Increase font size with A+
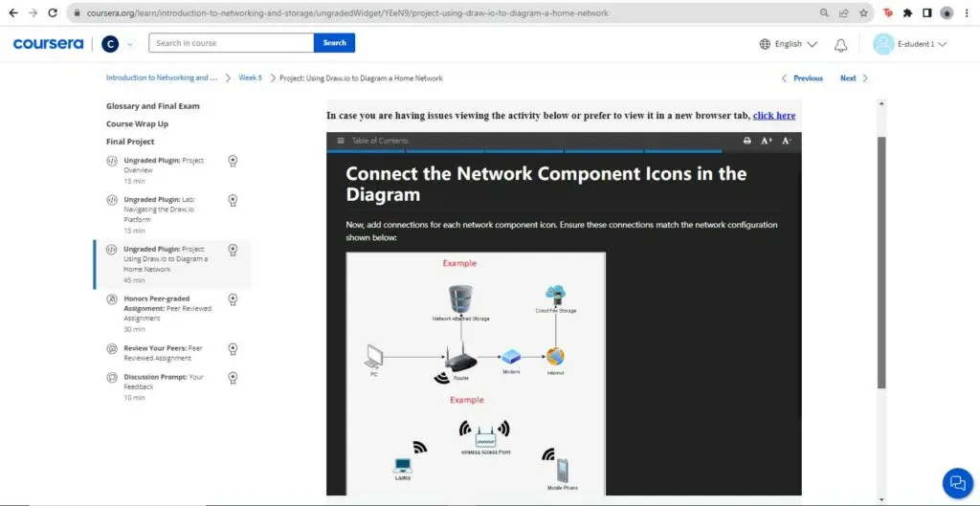980x506 pixels. (x=767, y=141)
